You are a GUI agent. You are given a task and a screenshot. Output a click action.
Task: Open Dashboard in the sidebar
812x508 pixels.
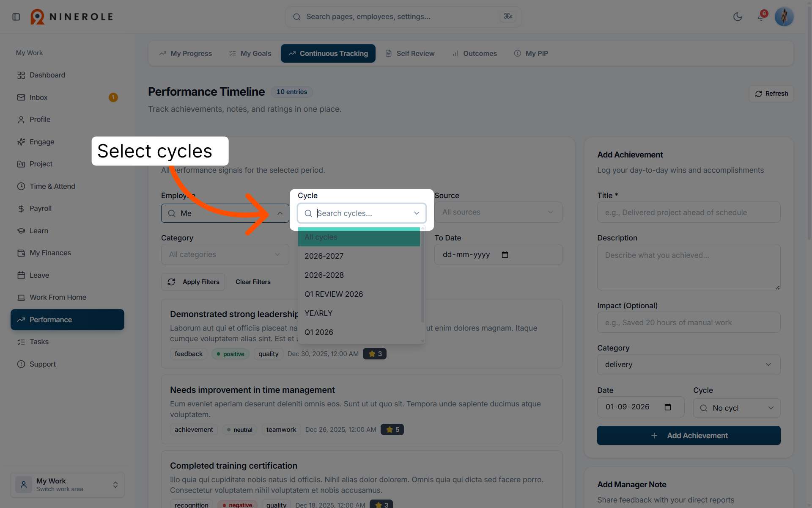coord(67,75)
